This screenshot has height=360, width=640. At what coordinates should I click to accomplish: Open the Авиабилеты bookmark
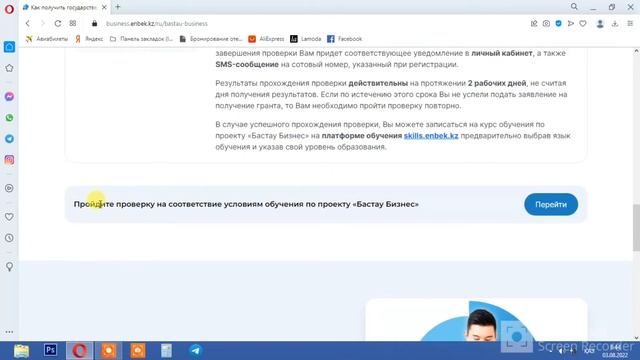click(47, 39)
